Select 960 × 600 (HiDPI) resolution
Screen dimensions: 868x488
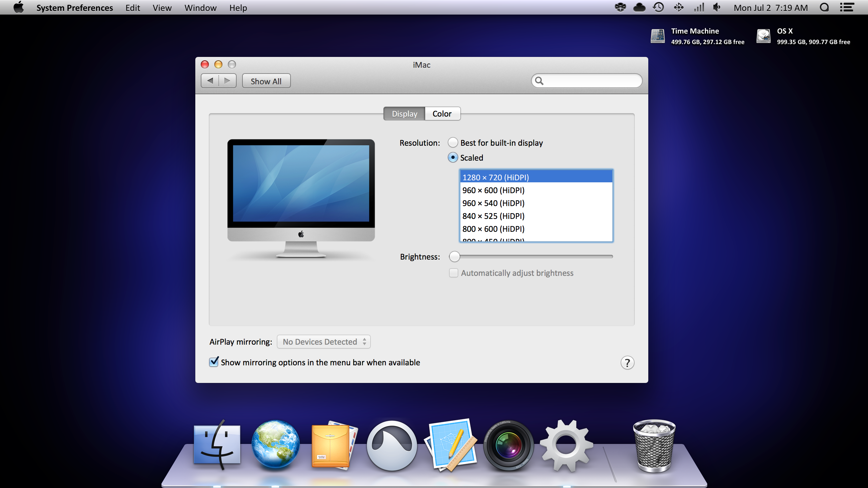[x=536, y=190]
